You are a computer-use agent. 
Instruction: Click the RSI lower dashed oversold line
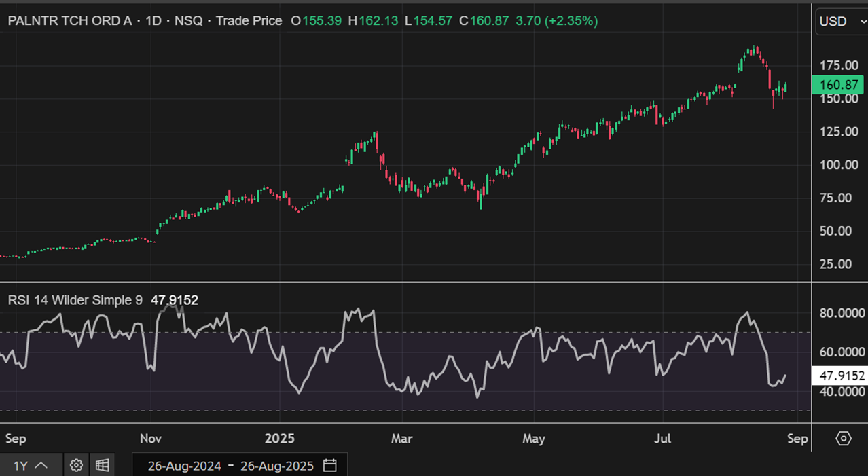[408, 411]
